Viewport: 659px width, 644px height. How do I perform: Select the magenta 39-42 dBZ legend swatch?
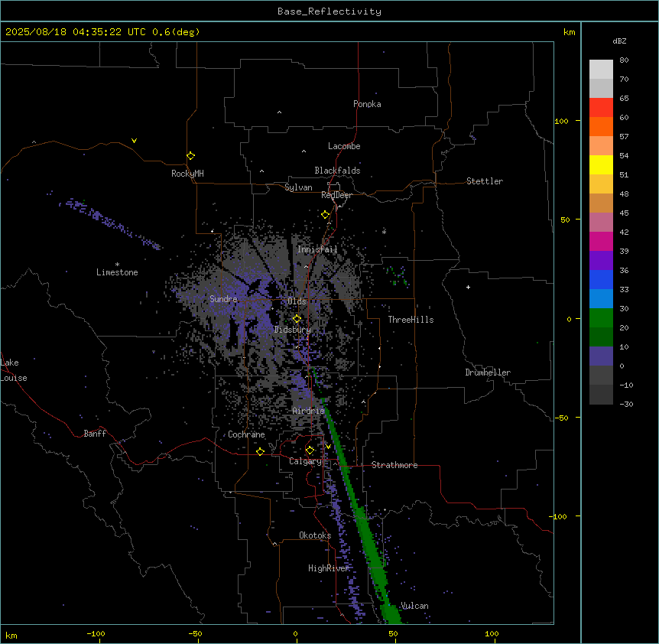pyautogui.click(x=601, y=241)
